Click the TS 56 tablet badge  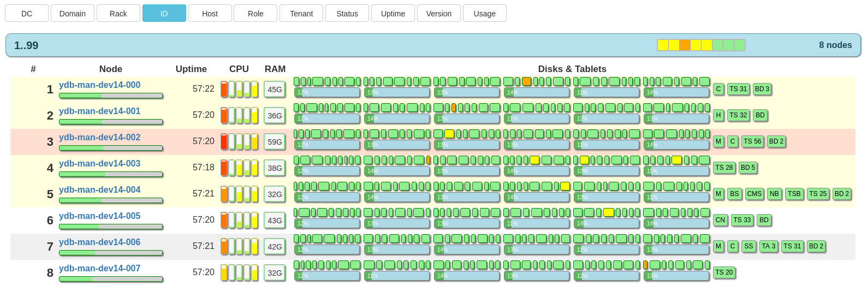coord(752,141)
